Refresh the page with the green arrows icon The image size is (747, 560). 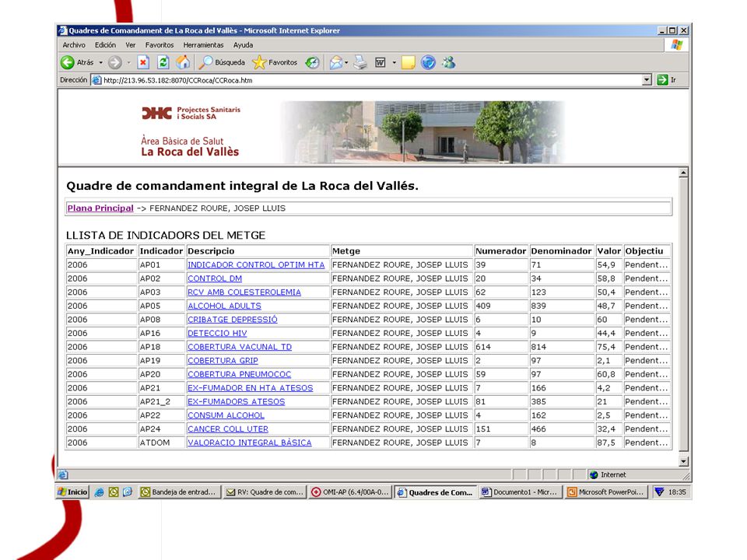point(163,62)
